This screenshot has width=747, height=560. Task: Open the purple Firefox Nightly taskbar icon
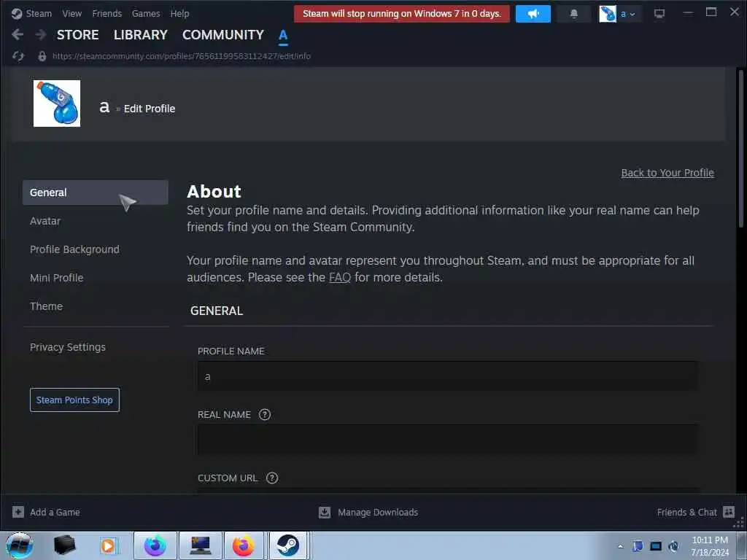pos(155,545)
